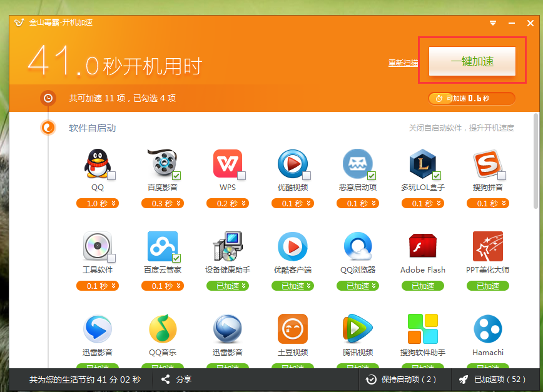Check the QQ startup checkbox
The image size is (543, 392).
click(111, 176)
